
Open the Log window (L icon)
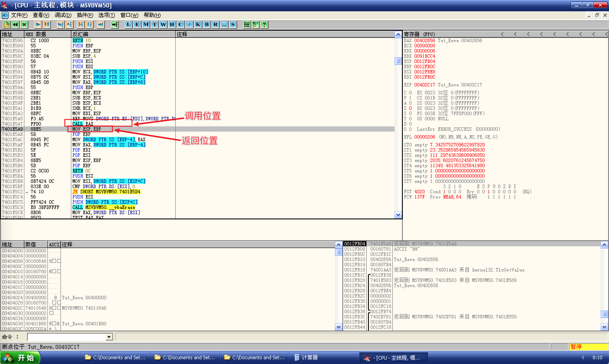pyautogui.click(x=128, y=25)
